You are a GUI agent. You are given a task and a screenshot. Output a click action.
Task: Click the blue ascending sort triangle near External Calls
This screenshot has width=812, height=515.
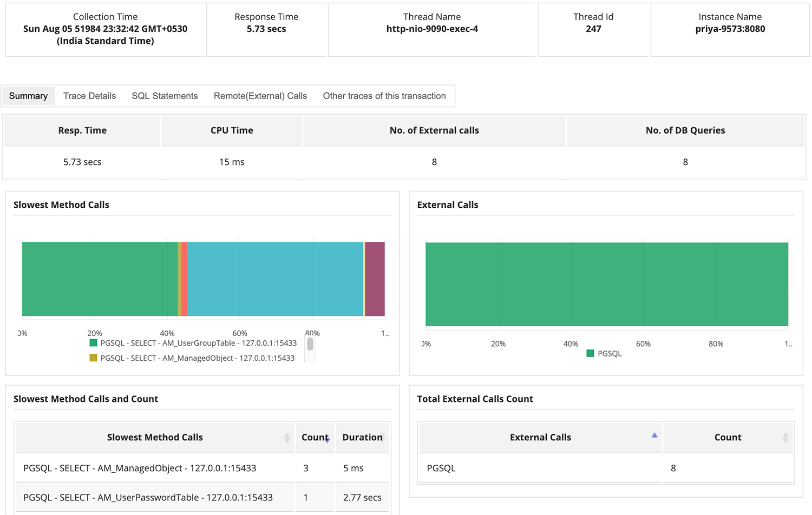pos(654,434)
